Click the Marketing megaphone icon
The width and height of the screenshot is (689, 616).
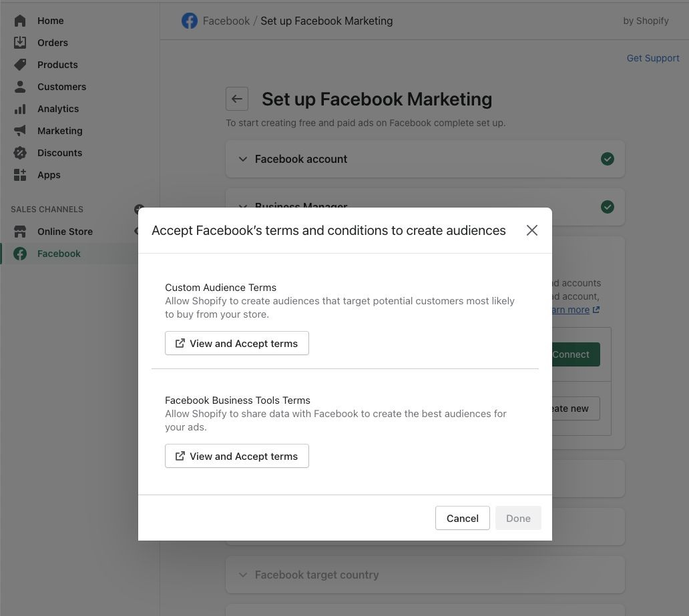(20, 131)
